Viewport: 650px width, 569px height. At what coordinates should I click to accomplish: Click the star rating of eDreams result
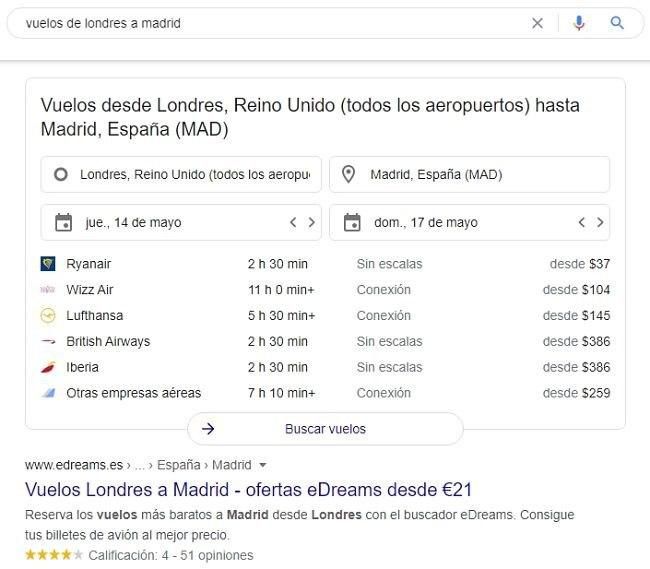click(x=54, y=555)
